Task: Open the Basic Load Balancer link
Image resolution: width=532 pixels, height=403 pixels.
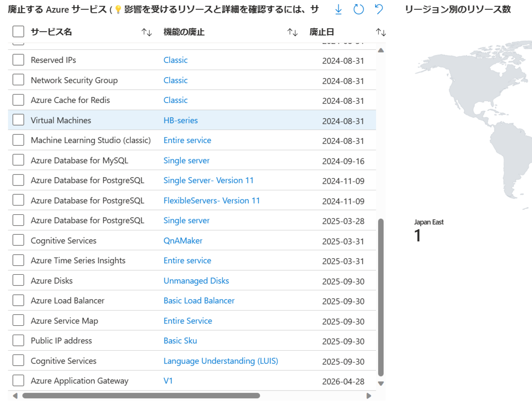Action: click(x=199, y=300)
